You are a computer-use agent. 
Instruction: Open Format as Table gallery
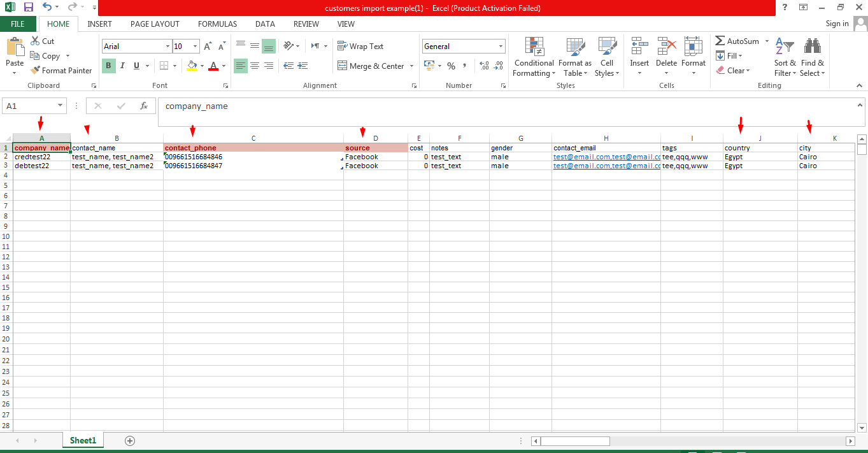(575, 57)
